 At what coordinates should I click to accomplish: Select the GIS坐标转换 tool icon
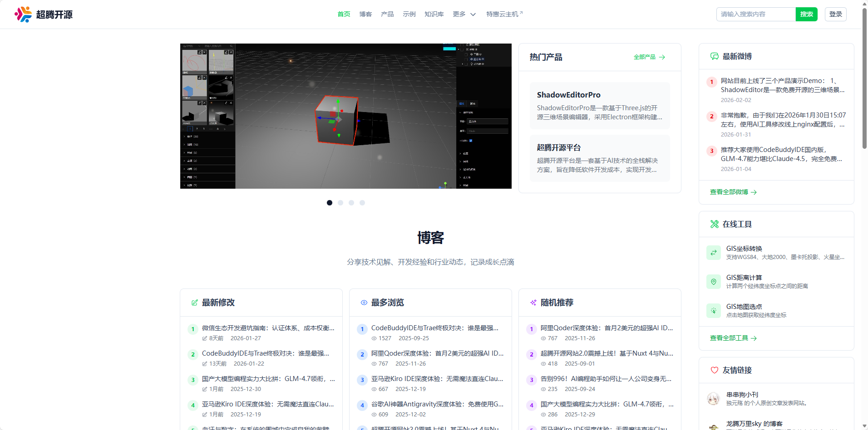point(713,252)
